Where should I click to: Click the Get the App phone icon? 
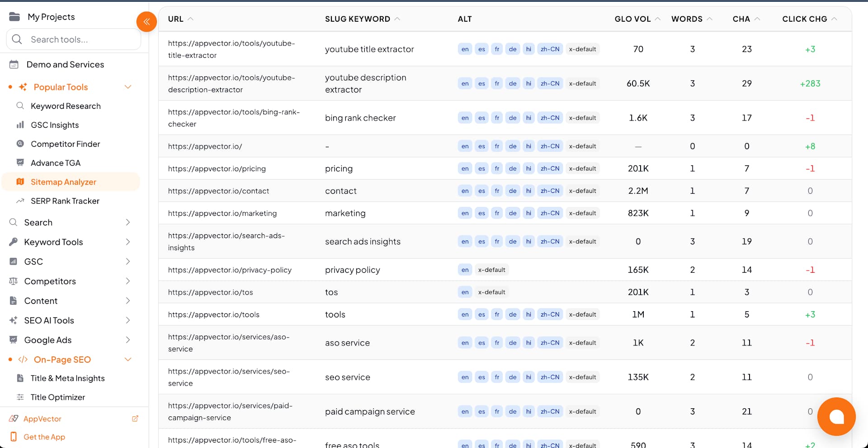pyautogui.click(x=14, y=437)
